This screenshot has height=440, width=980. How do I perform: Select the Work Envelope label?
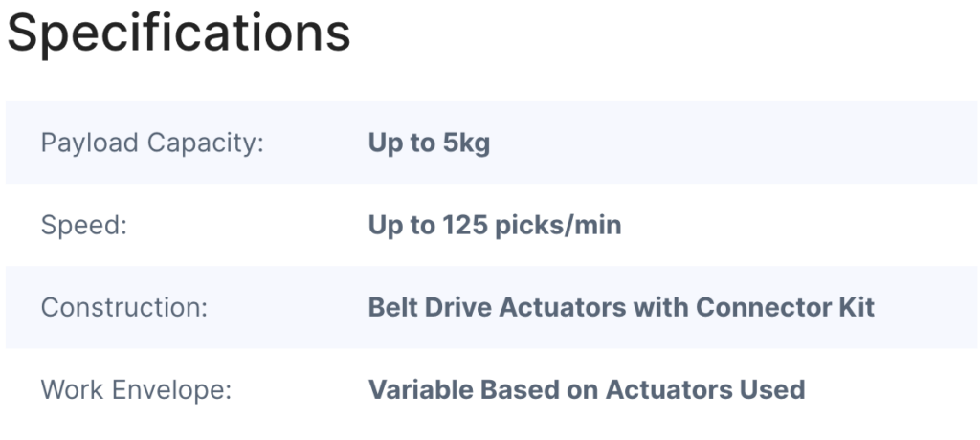coord(136,390)
